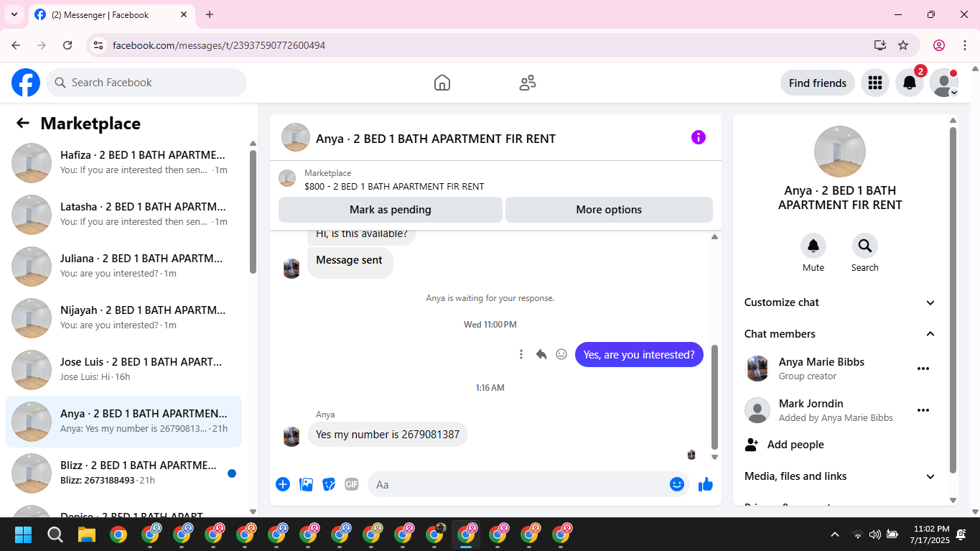Open the clock and date in taskbar
The image size is (980, 551).
tap(930, 534)
